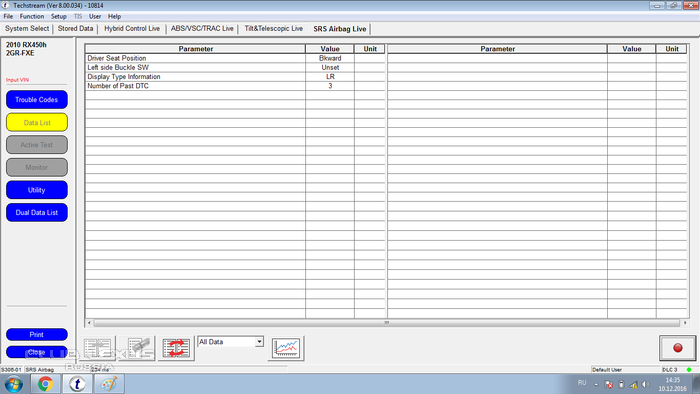Click the graph display icon
Image resolution: width=700 pixels, height=394 pixels.
[x=286, y=348]
